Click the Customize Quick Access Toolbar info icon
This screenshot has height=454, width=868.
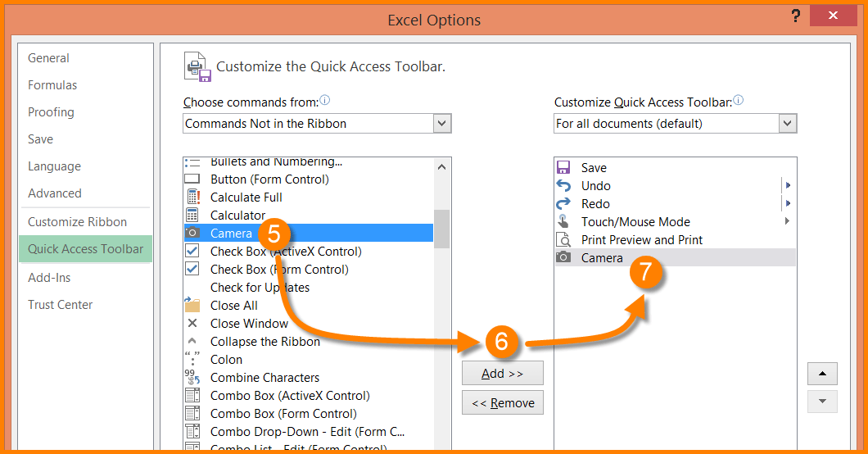point(739,100)
